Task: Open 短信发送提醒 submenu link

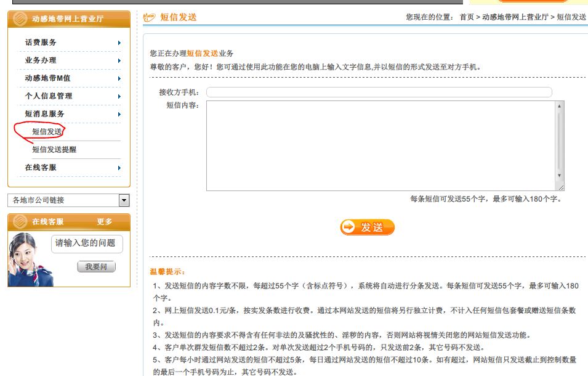Action: 54,150
